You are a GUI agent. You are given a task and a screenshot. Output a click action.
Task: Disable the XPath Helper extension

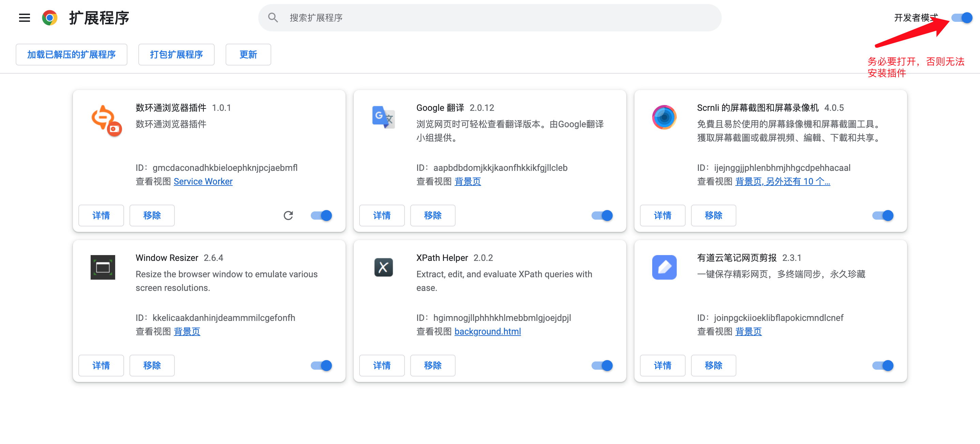coord(602,366)
